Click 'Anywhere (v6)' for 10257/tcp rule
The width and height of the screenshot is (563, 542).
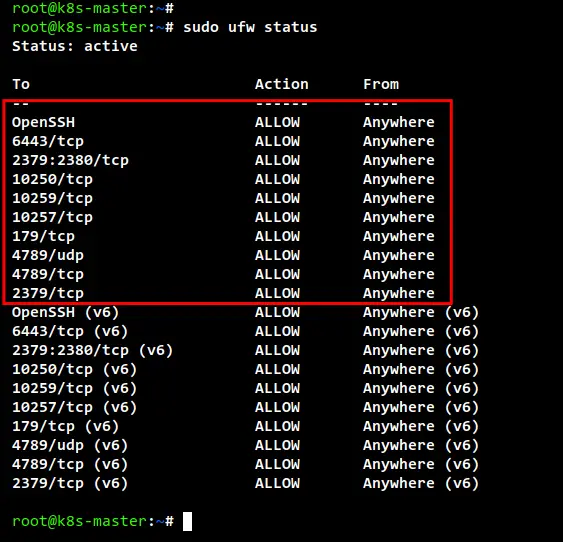pos(421,408)
